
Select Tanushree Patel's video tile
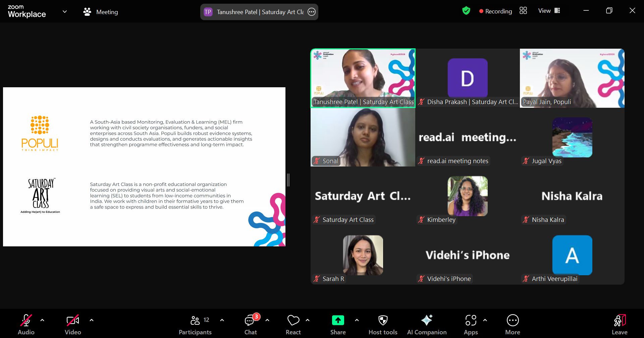363,78
